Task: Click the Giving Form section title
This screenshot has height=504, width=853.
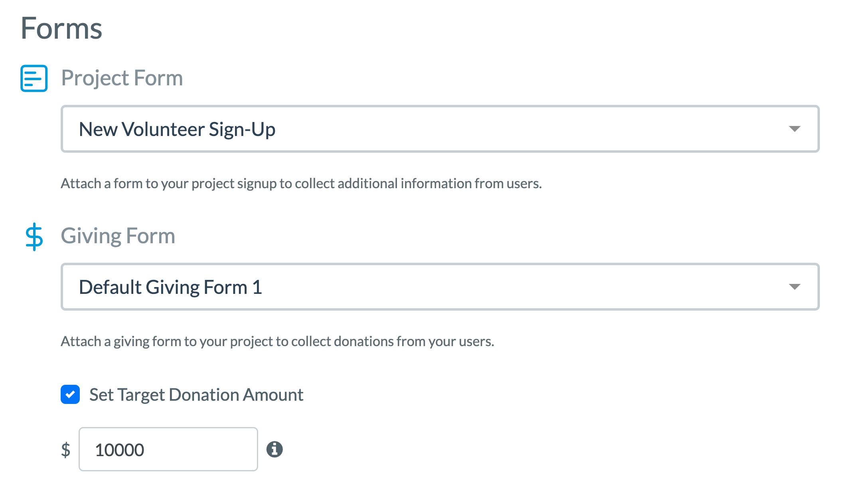Action: [x=118, y=236]
